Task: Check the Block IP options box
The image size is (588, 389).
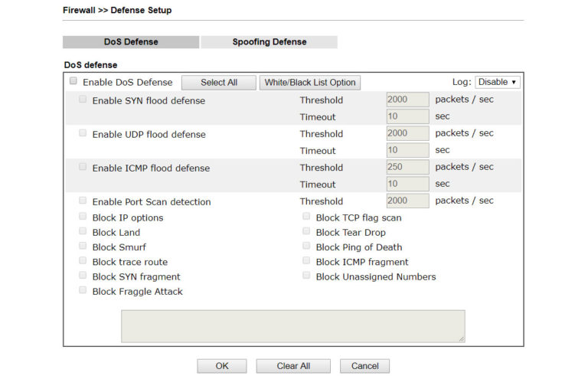Action: (x=83, y=217)
